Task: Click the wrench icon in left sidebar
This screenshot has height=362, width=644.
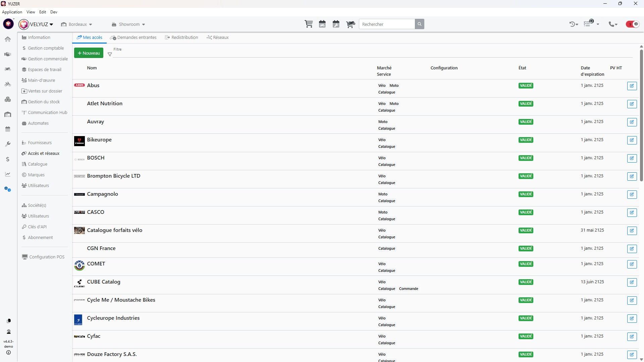Action: [8, 144]
